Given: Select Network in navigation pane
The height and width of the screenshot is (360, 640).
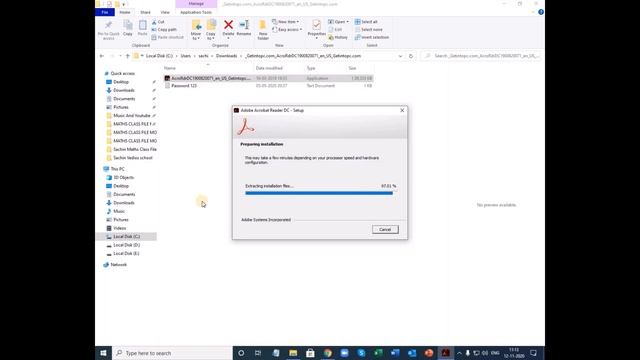Looking at the screenshot, I should pos(118,264).
